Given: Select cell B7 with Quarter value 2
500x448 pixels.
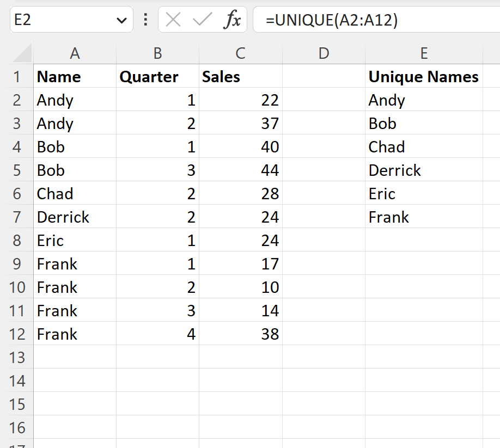Looking at the screenshot, I should pyautogui.click(x=157, y=217).
